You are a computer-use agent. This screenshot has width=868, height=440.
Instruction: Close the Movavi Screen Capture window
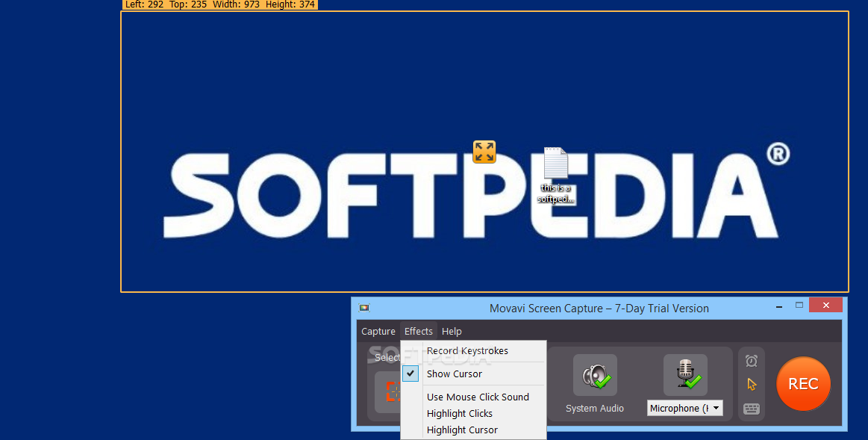pyautogui.click(x=825, y=306)
